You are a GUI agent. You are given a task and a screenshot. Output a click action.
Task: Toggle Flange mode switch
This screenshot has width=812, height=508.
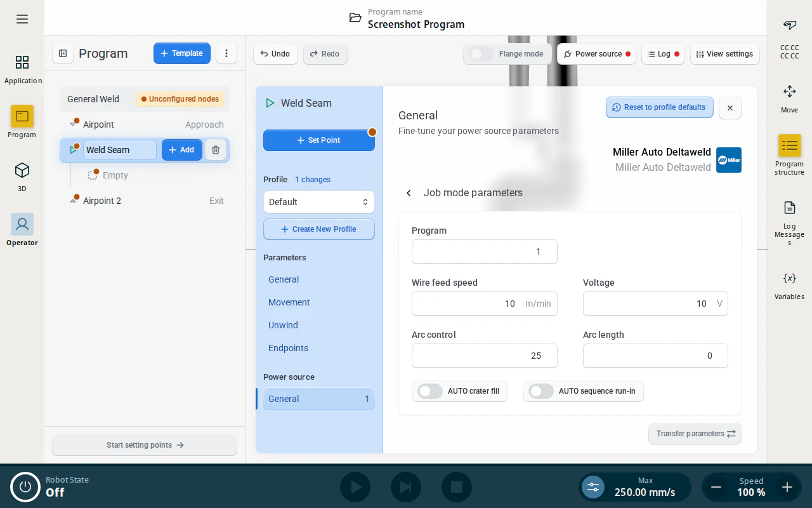pos(481,54)
